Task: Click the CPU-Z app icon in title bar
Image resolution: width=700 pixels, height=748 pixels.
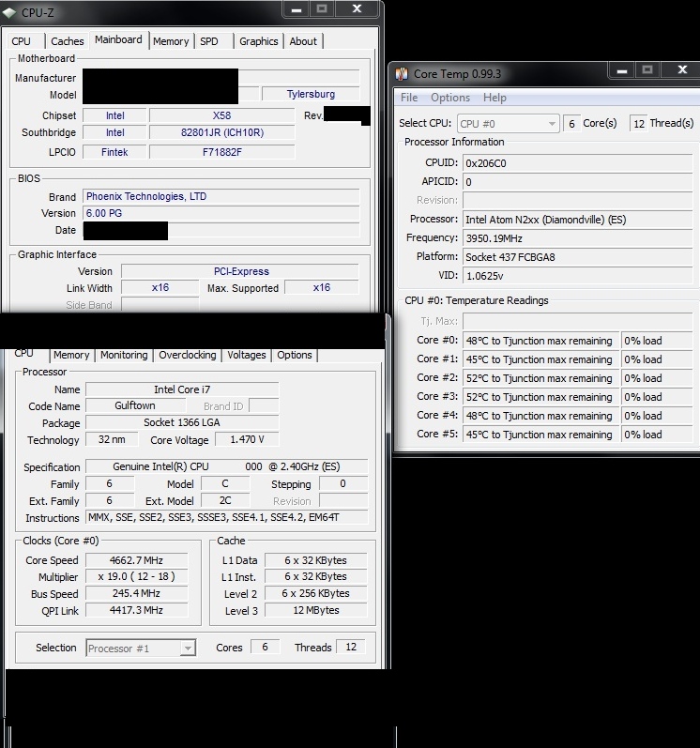Action: click(x=9, y=13)
